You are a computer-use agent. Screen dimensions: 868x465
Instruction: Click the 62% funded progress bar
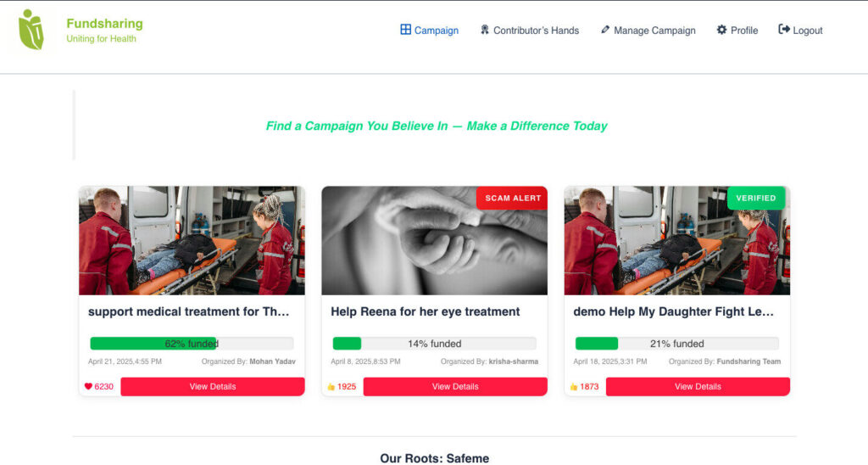tap(192, 344)
